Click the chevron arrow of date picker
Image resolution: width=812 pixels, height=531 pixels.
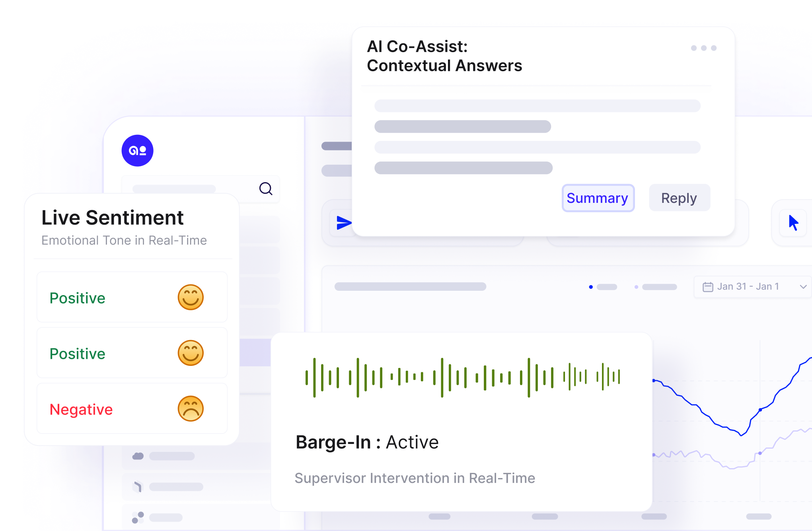803,287
